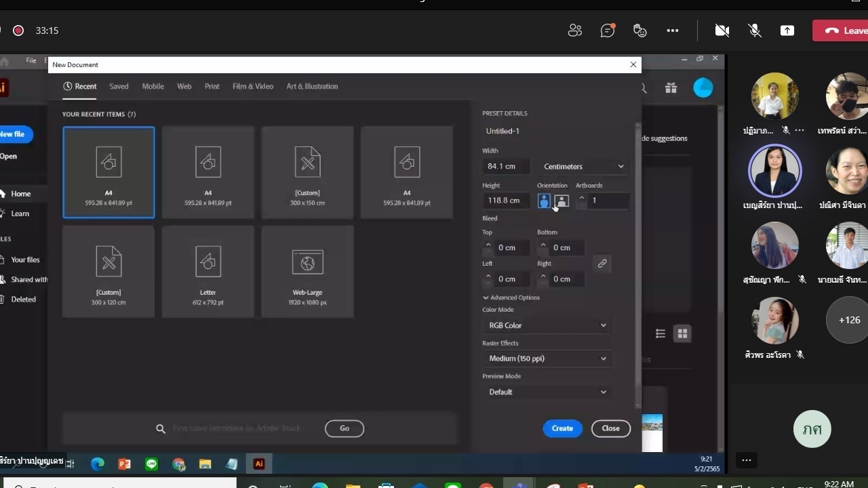Open the Illustrator File menu
Image resolution: width=868 pixels, height=488 pixels.
pyautogui.click(x=31, y=60)
